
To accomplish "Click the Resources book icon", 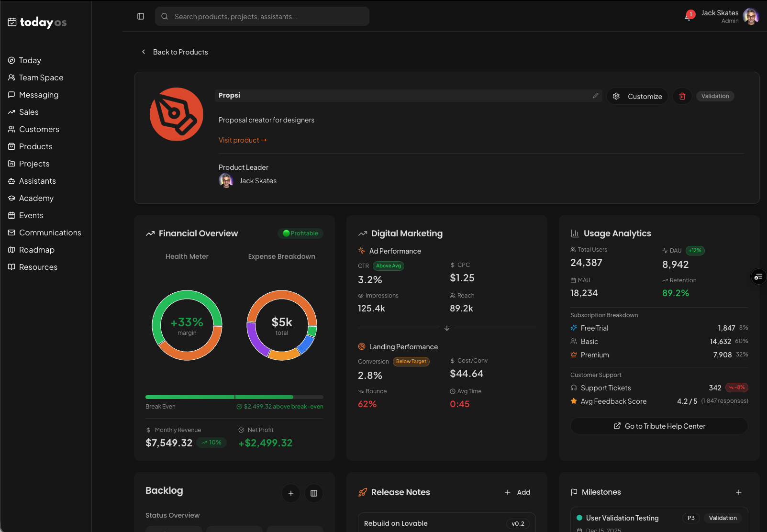I will [x=11, y=267].
